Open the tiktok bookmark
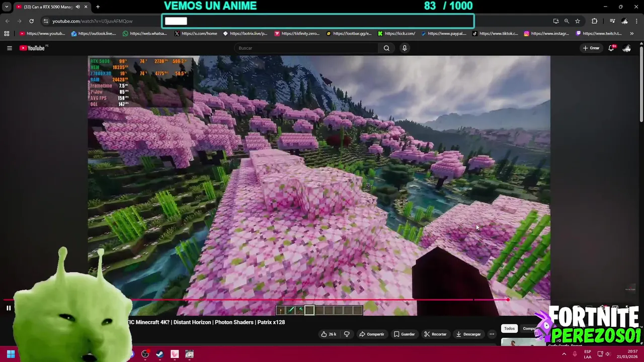The width and height of the screenshot is (644, 362). 495,34
